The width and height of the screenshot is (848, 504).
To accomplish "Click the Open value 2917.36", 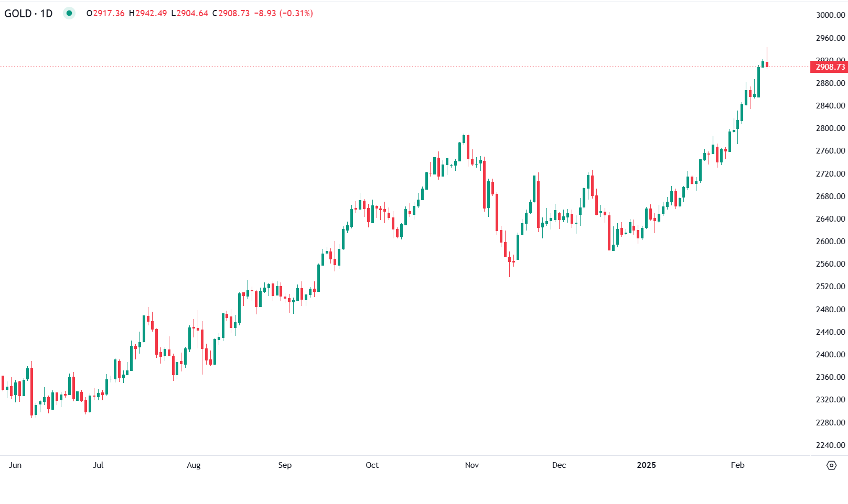I will (109, 13).
